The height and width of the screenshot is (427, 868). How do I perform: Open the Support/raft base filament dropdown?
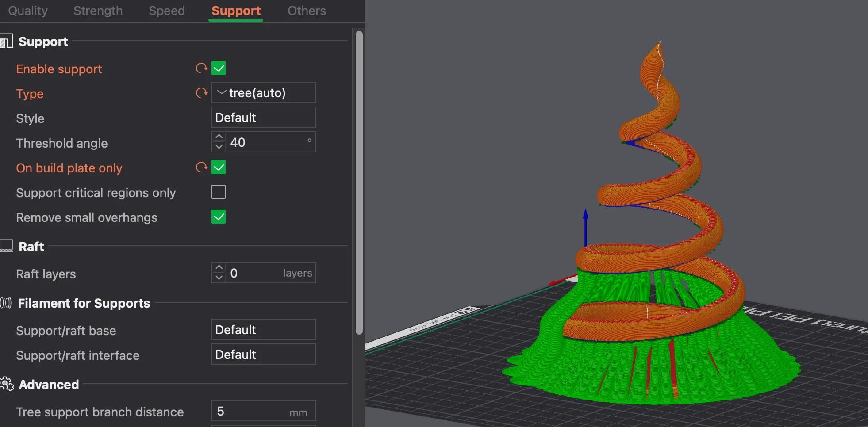click(x=263, y=330)
